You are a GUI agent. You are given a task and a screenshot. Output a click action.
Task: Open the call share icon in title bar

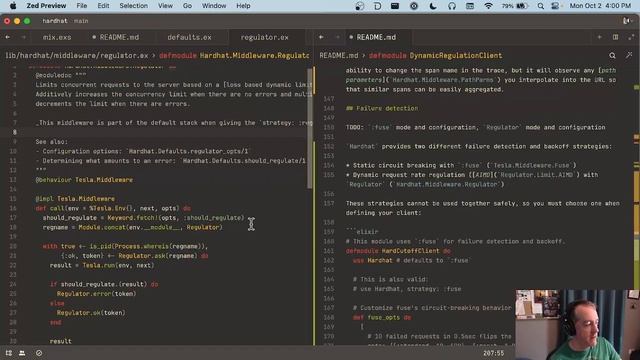(627, 21)
